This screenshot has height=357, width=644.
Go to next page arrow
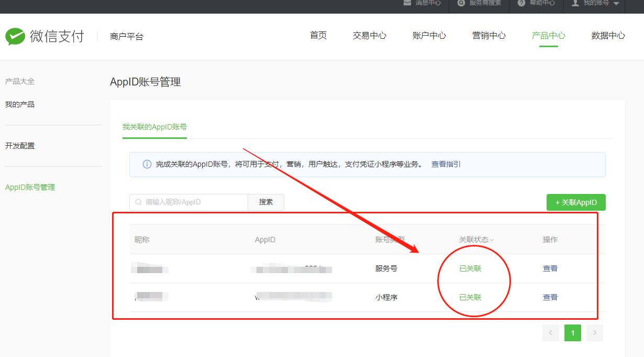tap(595, 333)
